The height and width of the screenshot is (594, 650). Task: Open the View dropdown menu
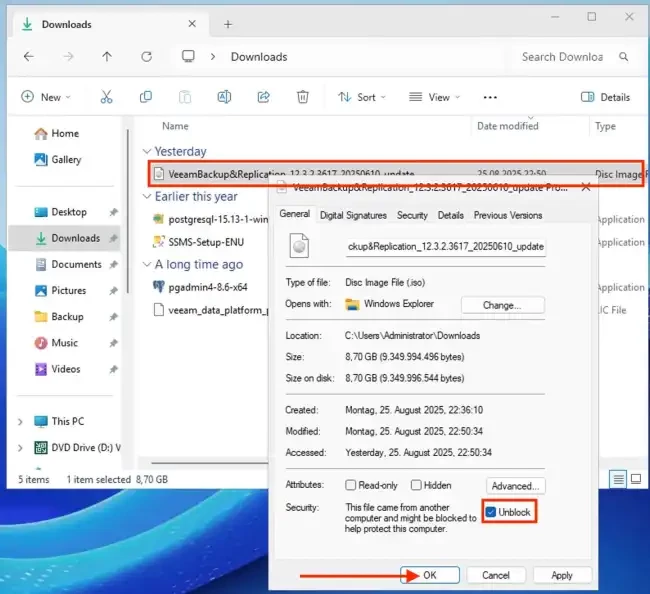[x=434, y=97]
